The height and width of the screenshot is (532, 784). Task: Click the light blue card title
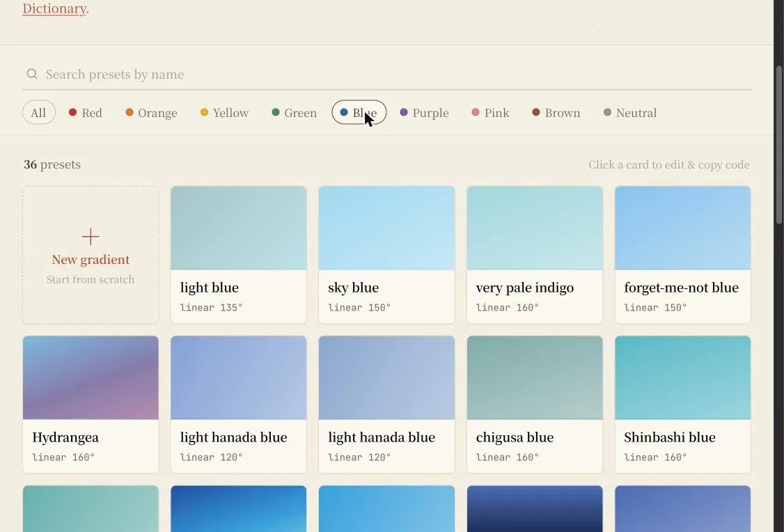[210, 288]
